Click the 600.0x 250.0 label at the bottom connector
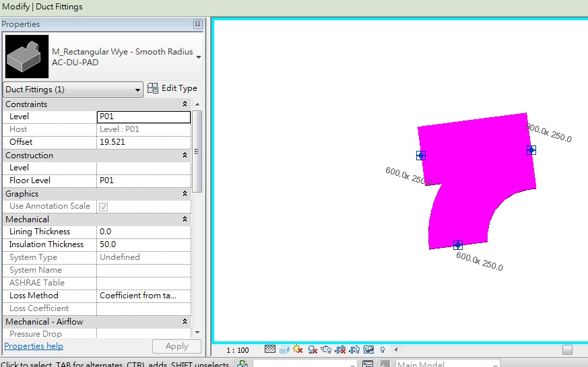This screenshot has height=367, width=588. coord(480,261)
